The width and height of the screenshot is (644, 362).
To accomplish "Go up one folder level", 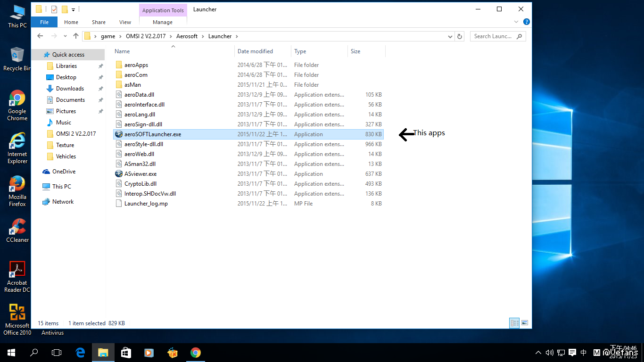I will click(76, 36).
